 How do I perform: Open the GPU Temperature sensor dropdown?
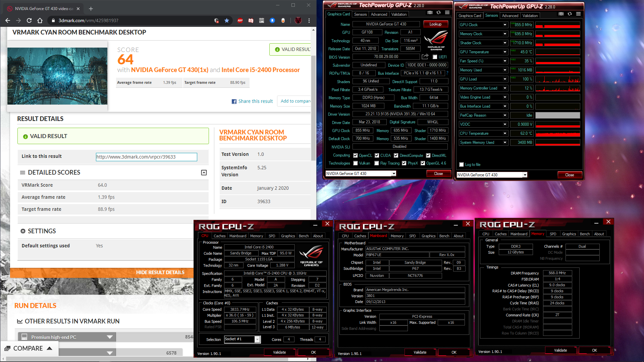504,52
